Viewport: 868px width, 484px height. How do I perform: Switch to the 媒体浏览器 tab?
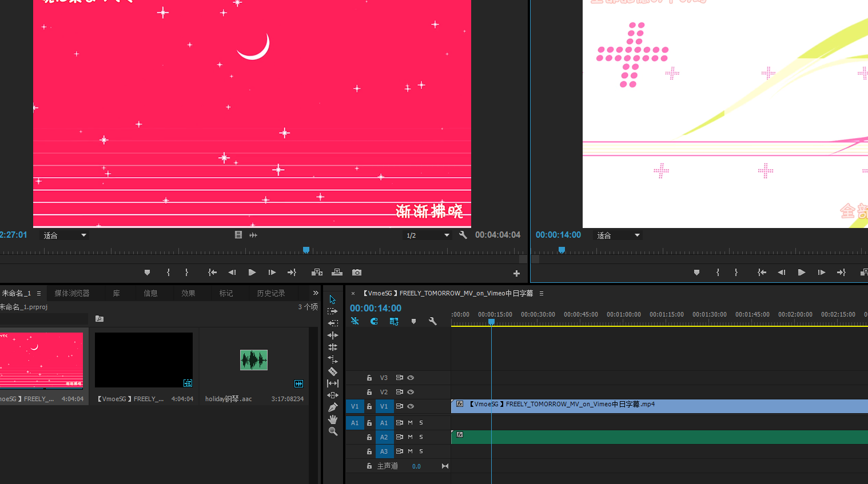72,293
